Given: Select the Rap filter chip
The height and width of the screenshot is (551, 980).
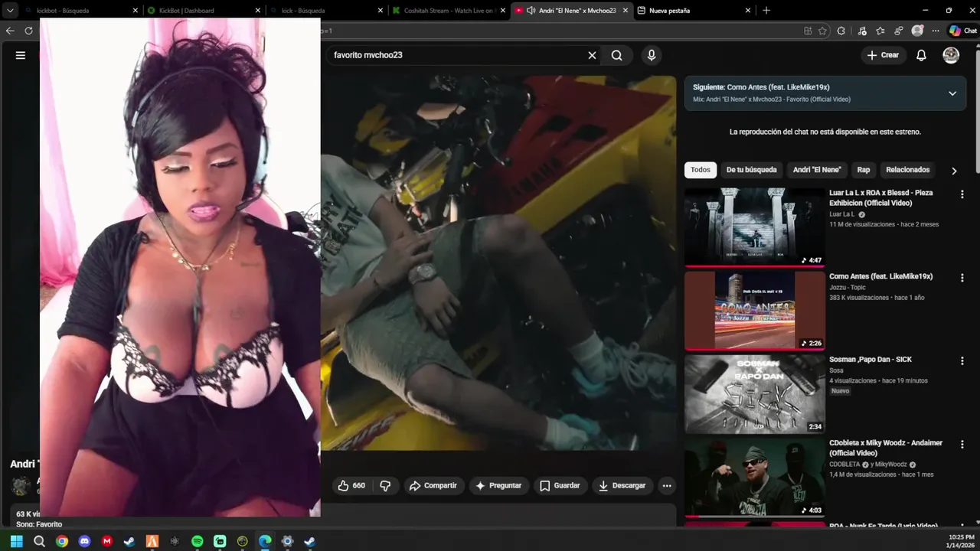Looking at the screenshot, I should (864, 170).
